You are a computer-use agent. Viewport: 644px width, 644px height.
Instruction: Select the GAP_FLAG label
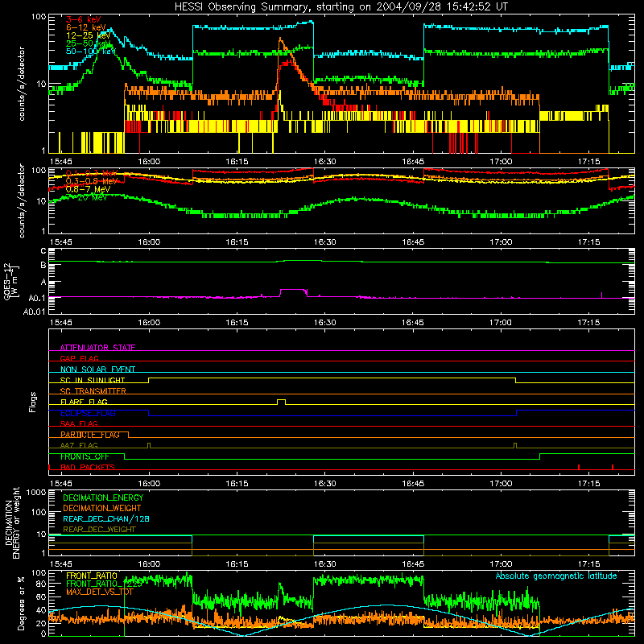point(79,358)
